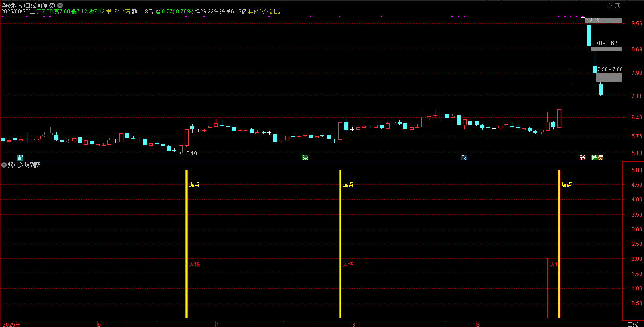Click the first 爆点 signal label near June
The image size is (644, 327).
[194, 184]
